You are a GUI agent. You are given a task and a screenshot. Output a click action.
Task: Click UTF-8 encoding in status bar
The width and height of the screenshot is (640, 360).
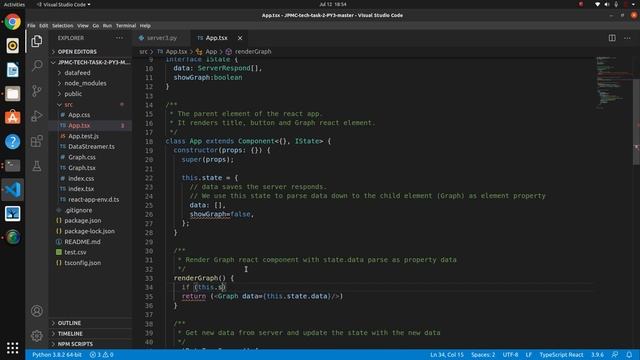[510, 355]
